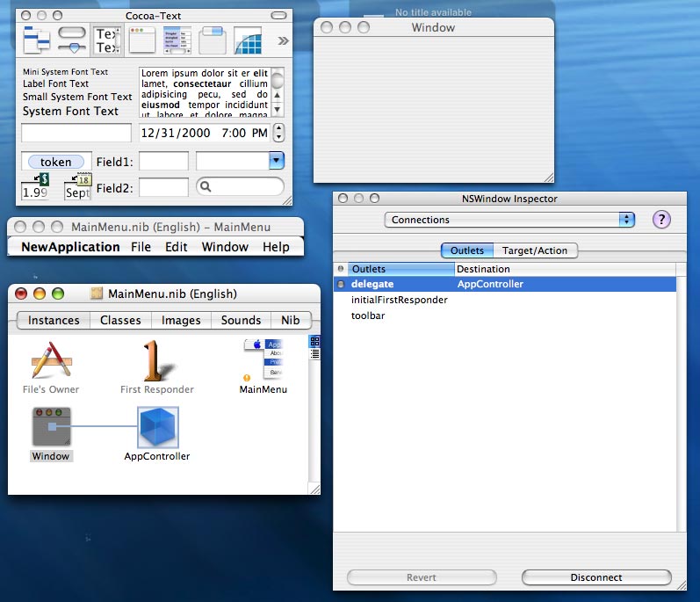Pick the date formatter Sept icon

pyautogui.click(x=78, y=186)
